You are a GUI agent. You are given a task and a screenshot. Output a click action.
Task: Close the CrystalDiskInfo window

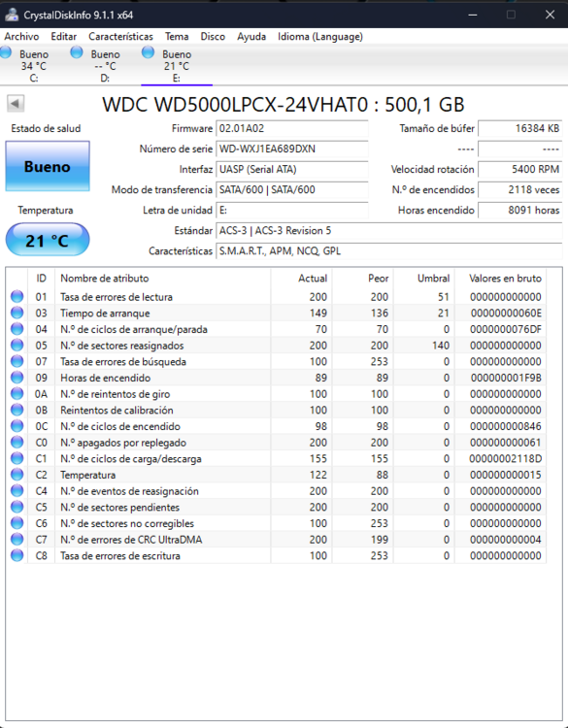pos(550,15)
